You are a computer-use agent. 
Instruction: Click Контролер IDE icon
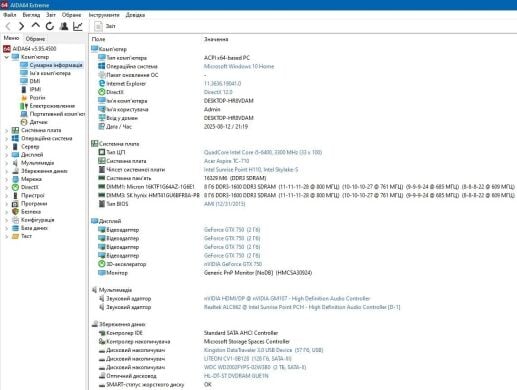(102, 333)
